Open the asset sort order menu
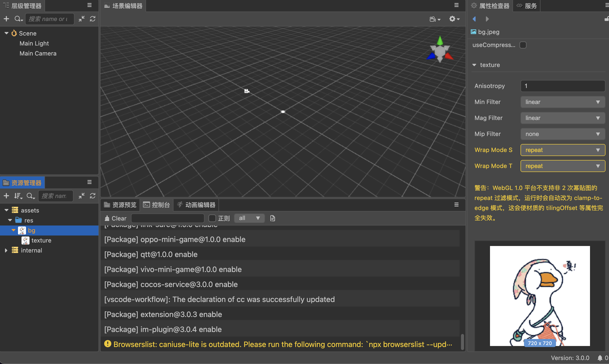 [18, 196]
